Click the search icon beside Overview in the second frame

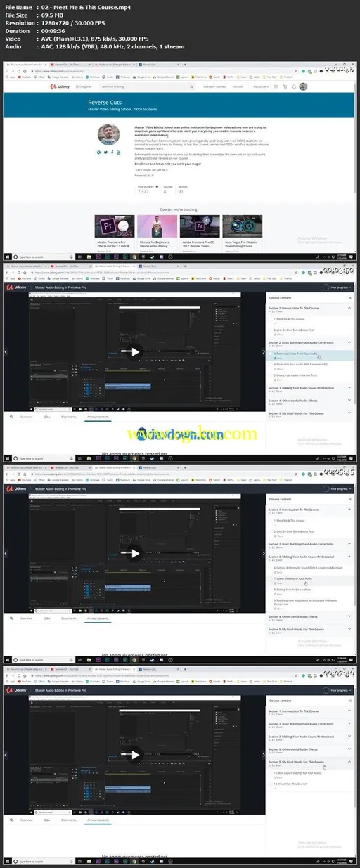(x=10, y=417)
